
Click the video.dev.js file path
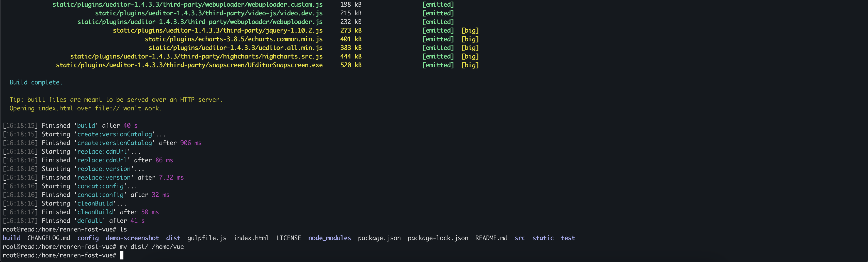(208, 13)
